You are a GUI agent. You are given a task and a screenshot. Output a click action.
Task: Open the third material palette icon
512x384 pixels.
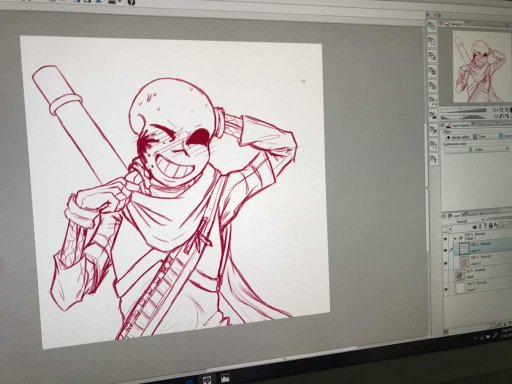(x=432, y=56)
